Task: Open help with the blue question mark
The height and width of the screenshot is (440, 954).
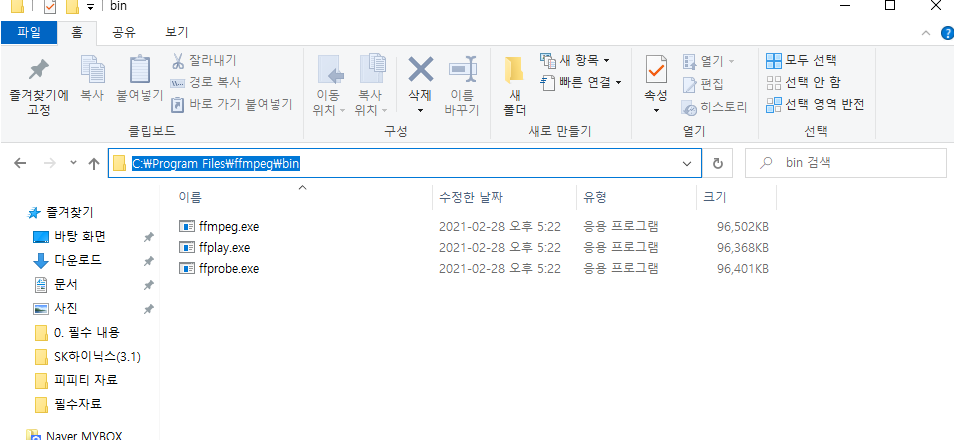Action: [948, 33]
